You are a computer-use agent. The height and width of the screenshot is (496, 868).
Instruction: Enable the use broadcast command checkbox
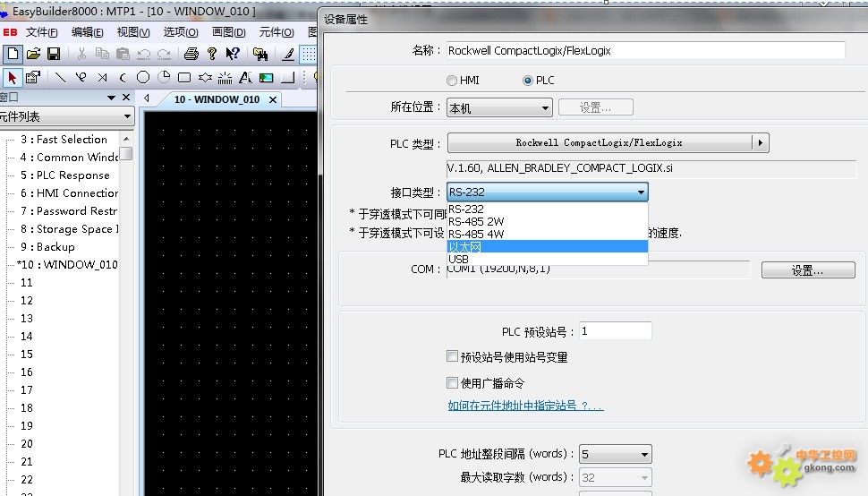tap(452, 382)
